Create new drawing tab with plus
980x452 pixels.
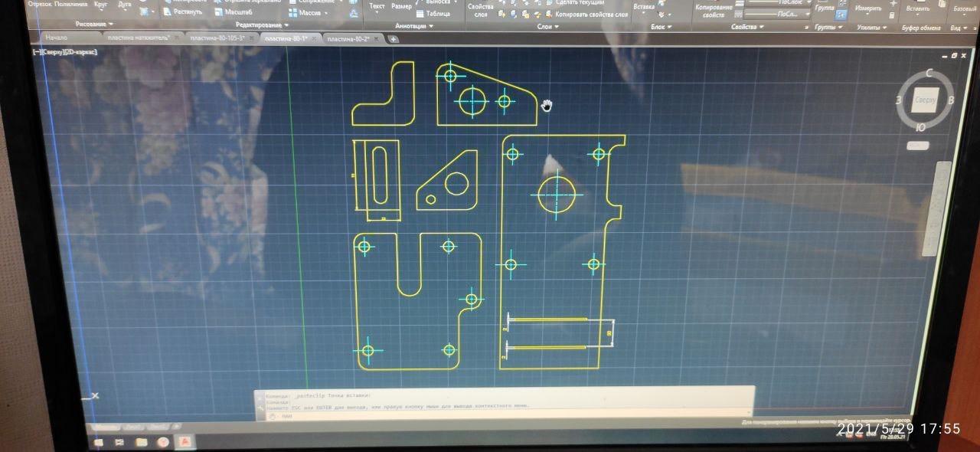(394, 39)
